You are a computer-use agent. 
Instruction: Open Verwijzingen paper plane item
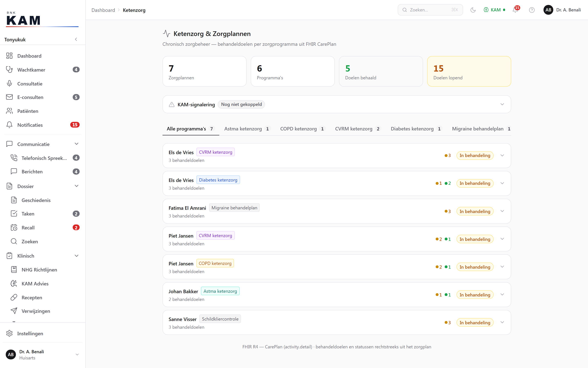(x=45, y=311)
